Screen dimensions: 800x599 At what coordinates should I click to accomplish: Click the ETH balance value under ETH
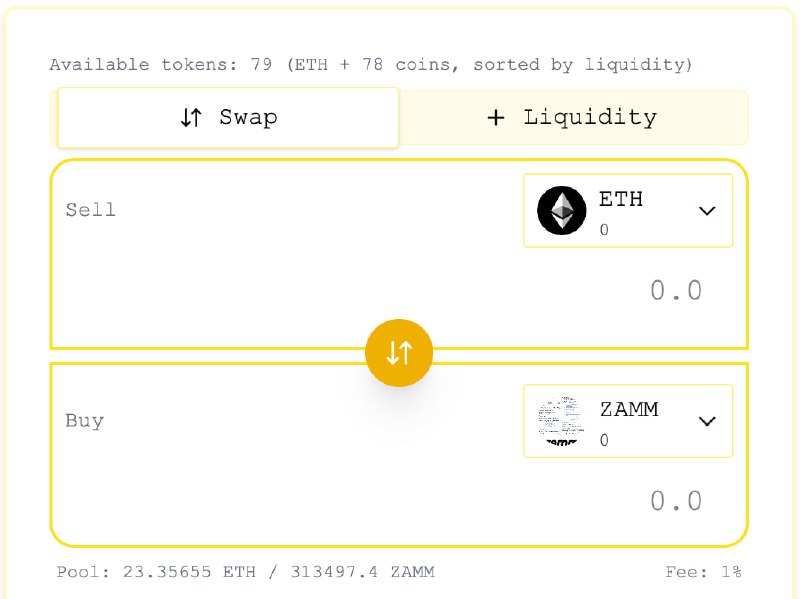click(x=604, y=230)
